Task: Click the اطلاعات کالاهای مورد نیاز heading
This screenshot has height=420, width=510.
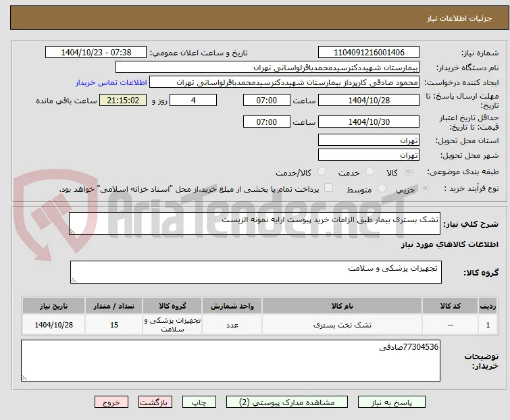Action: 449,244
